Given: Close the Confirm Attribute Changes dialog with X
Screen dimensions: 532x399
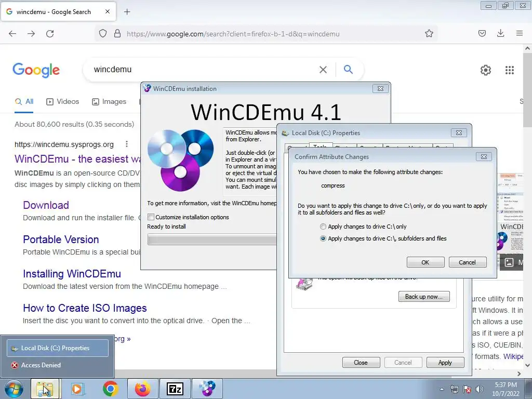Looking at the screenshot, I should [484, 157].
